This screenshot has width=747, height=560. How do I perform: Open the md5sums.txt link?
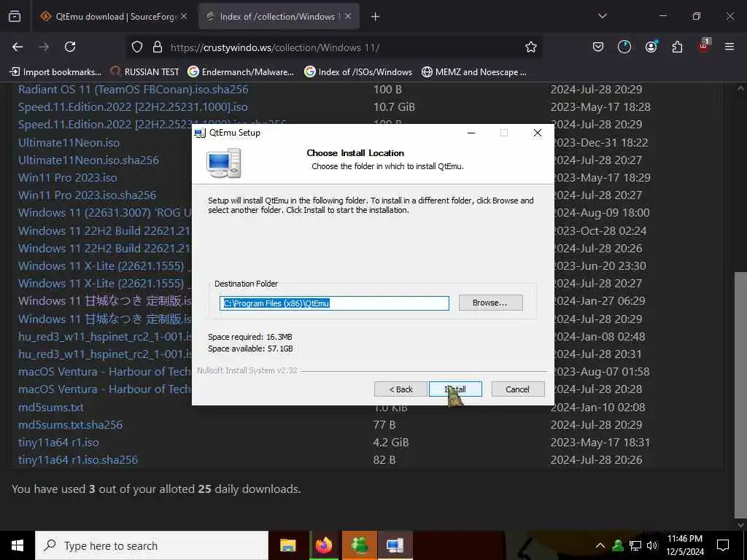coord(51,408)
